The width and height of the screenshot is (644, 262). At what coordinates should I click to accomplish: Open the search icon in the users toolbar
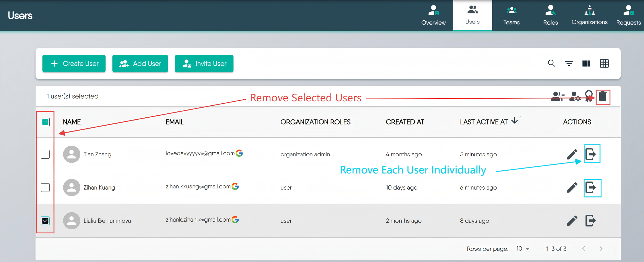(x=551, y=64)
